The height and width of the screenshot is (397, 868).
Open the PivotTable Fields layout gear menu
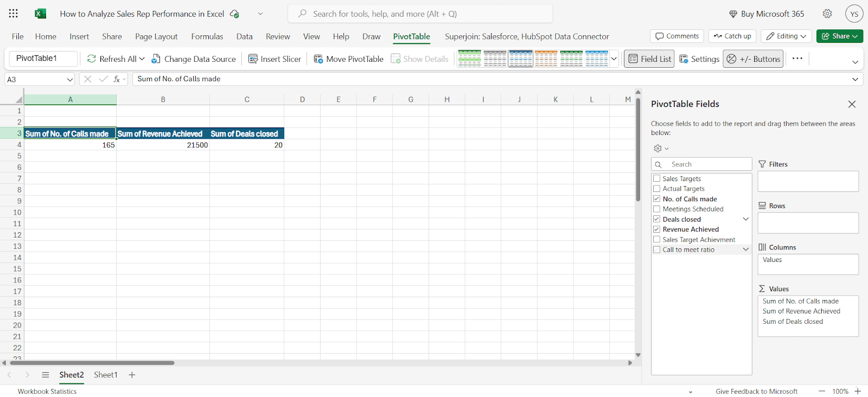661,149
